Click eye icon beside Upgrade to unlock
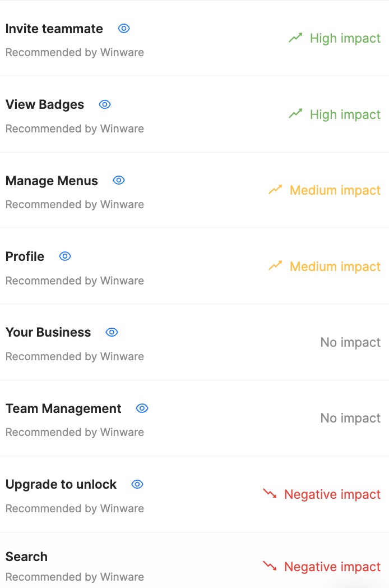 137,484
